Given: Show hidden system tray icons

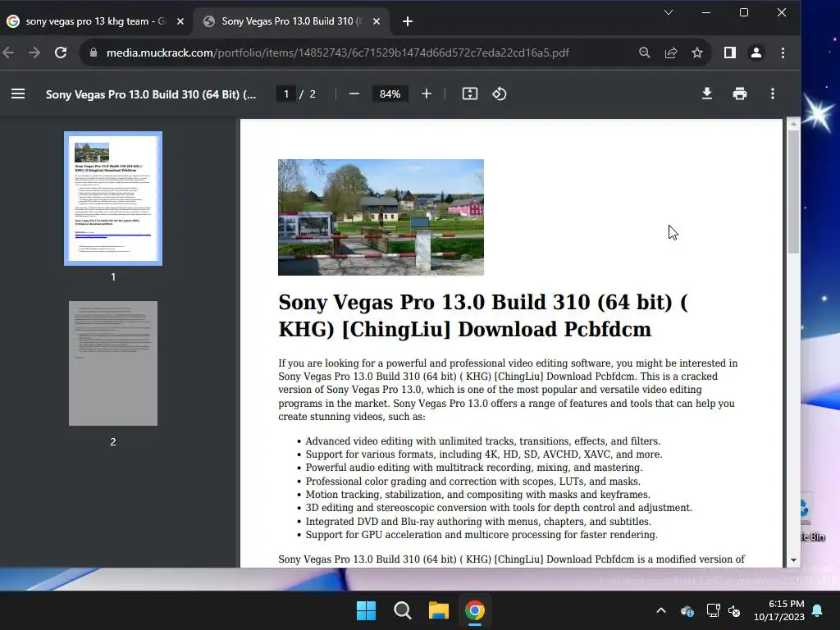Looking at the screenshot, I should pyautogui.click(x=661, y=610).
